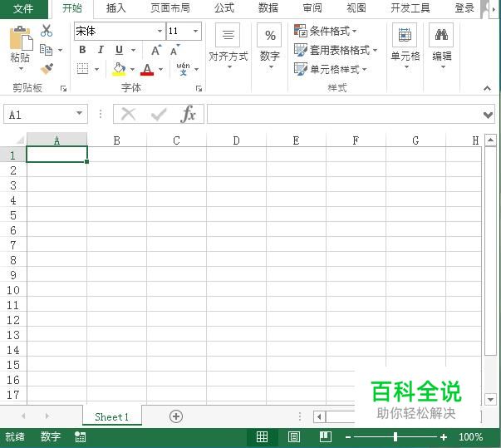
Task: Click the Name Box showing A1
Action: [38, 114]
